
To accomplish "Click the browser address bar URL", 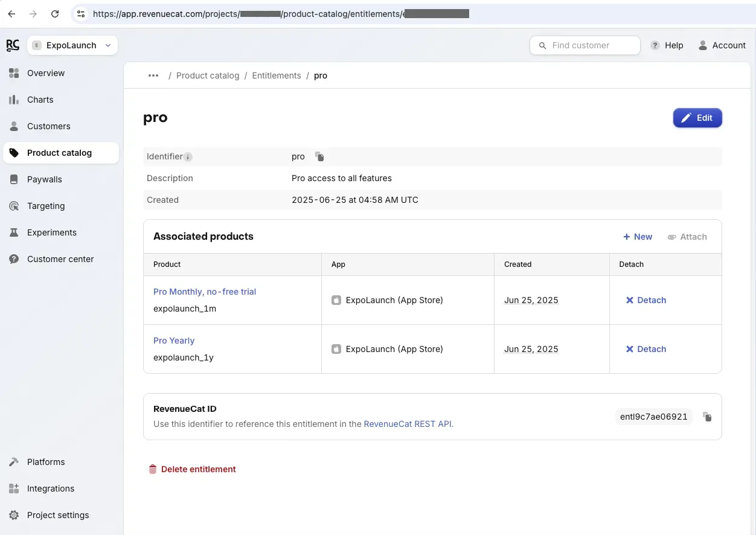I will (281, 13).
